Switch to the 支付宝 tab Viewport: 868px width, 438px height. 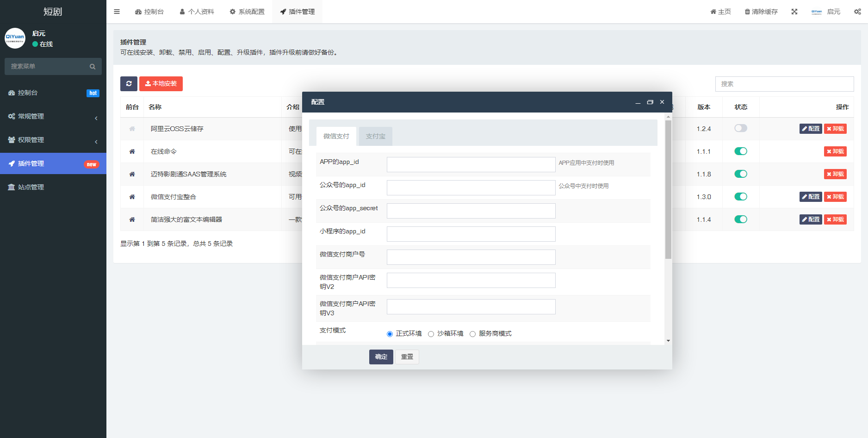[x=375, y=136]
